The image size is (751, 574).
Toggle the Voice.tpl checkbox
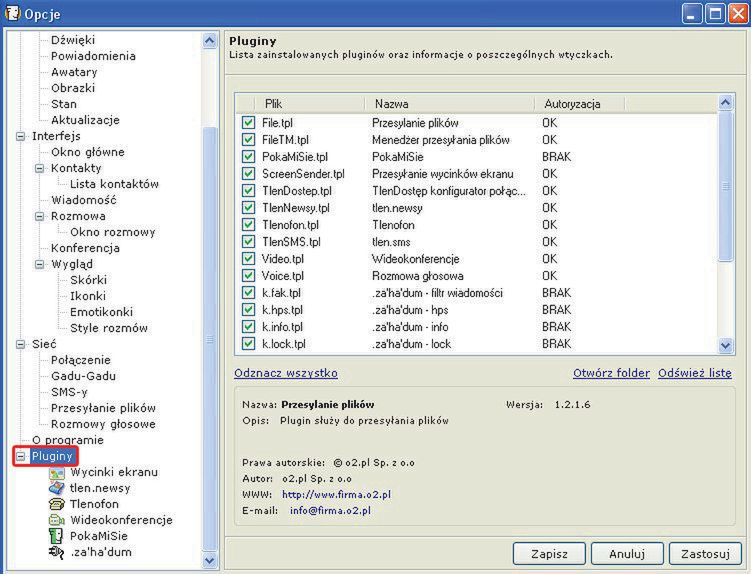[x=248, y=276]
